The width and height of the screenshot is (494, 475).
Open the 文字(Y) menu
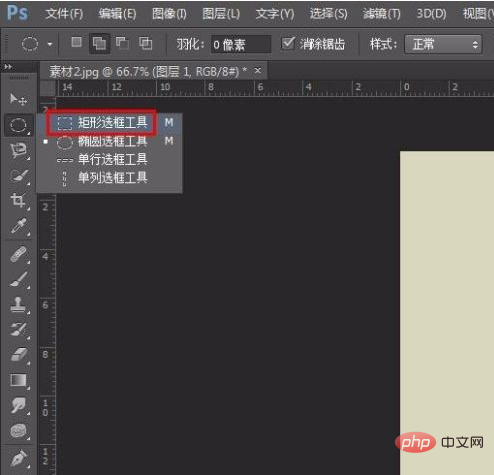point(275,14)
